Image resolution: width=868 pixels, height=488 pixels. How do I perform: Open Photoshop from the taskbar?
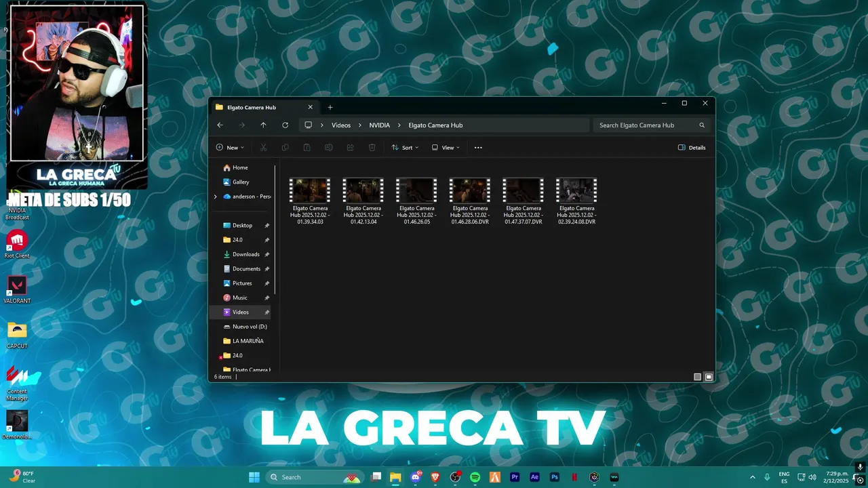555,477
